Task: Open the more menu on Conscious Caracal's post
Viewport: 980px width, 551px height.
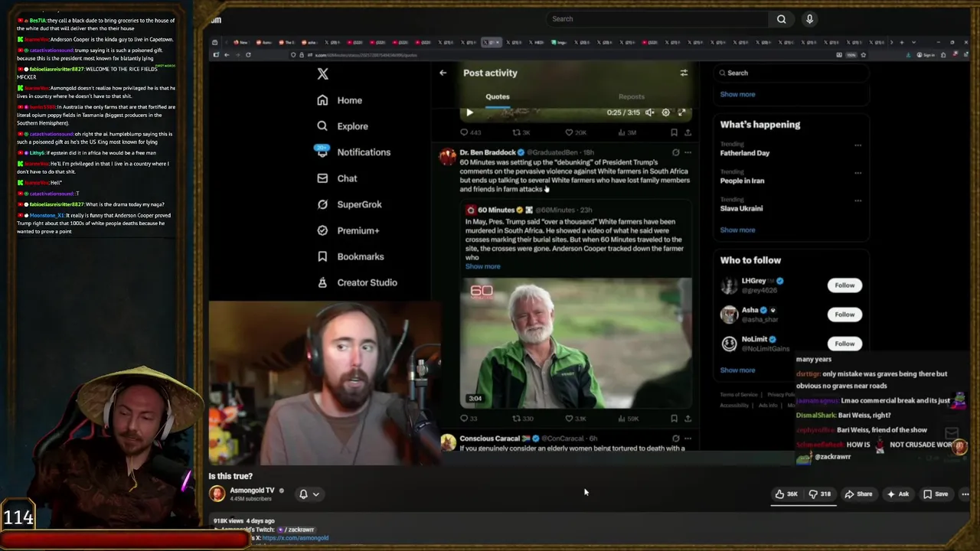Action: (x=688, y=439)
